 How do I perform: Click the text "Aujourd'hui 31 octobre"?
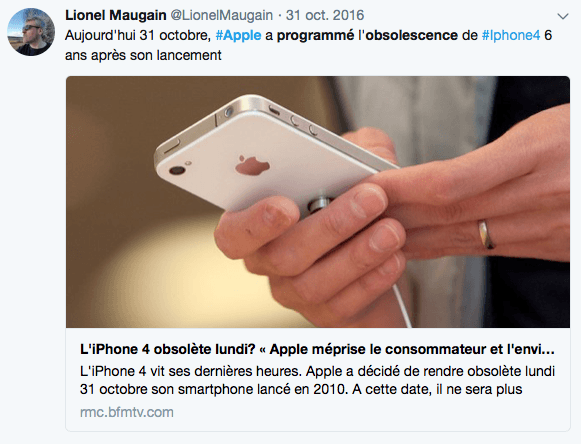[x=137, y=36]
